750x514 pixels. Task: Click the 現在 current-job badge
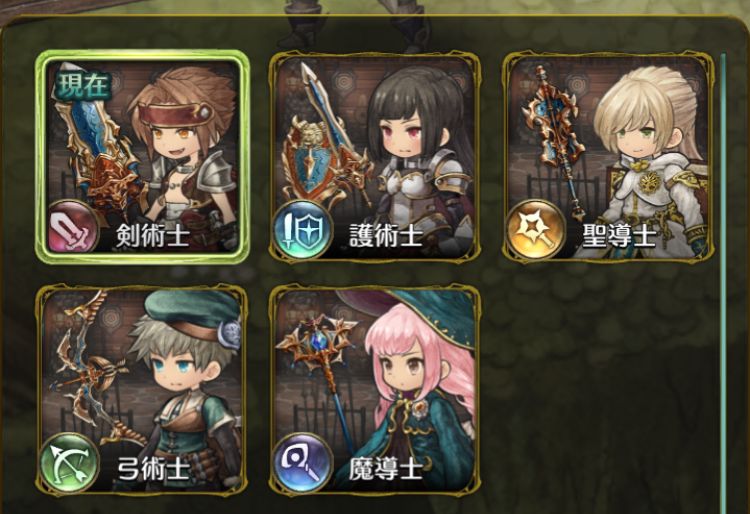pos(83,84)
